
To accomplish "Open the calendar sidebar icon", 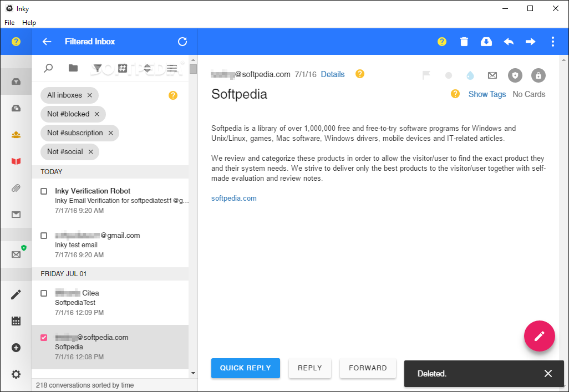I will tap(16, 321).
